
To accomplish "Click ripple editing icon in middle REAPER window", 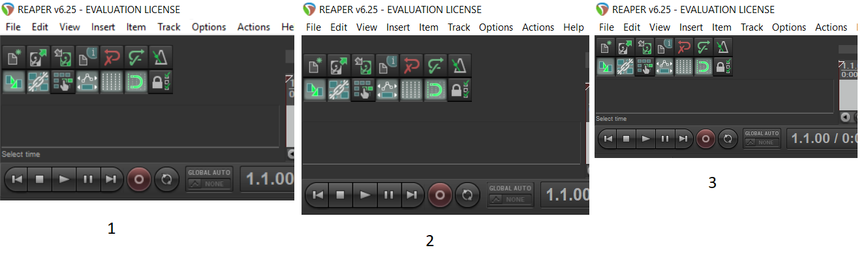I will [364, 89].
